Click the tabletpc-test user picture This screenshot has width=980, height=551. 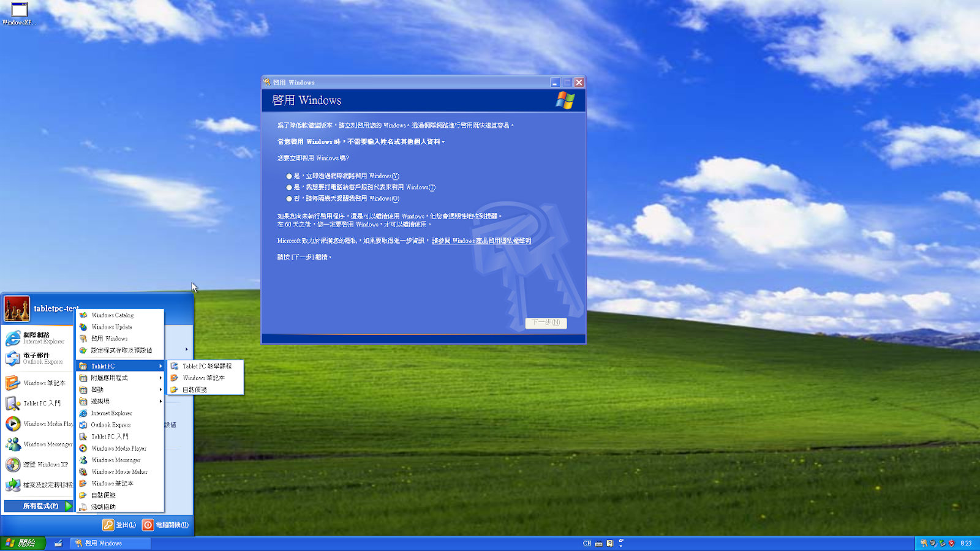17,309
